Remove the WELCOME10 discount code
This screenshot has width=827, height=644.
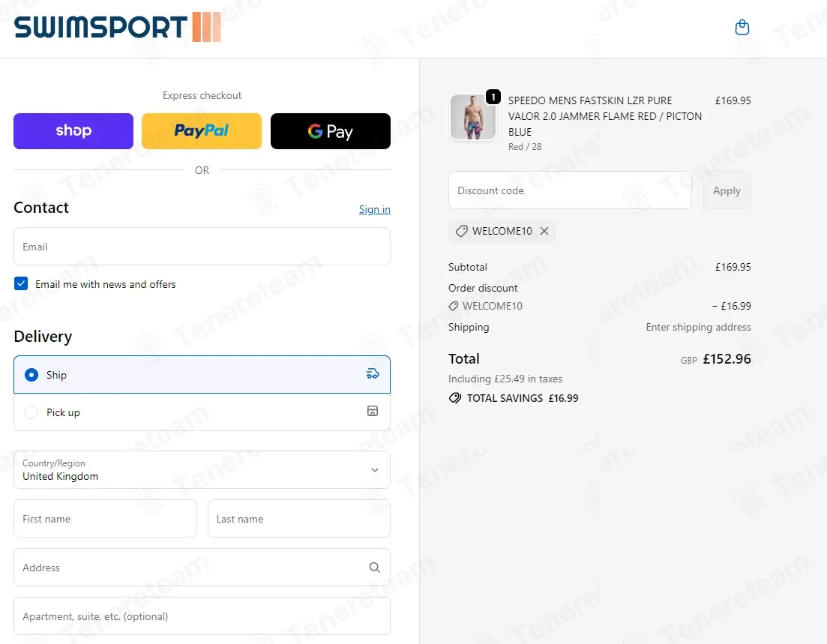click(x=544, y=231)
